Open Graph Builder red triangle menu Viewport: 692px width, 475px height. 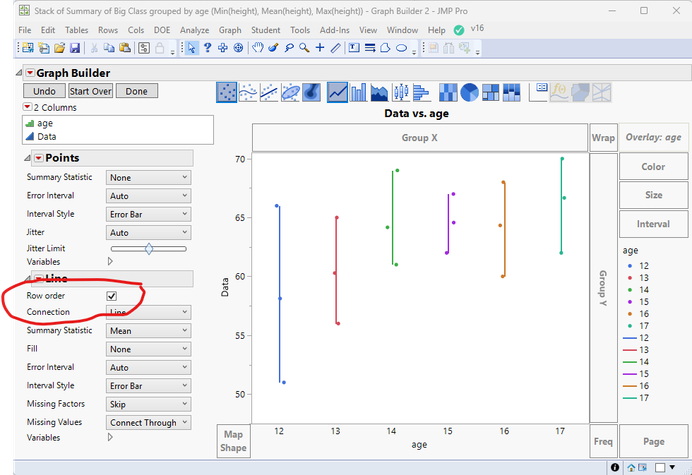coord(30,73)
